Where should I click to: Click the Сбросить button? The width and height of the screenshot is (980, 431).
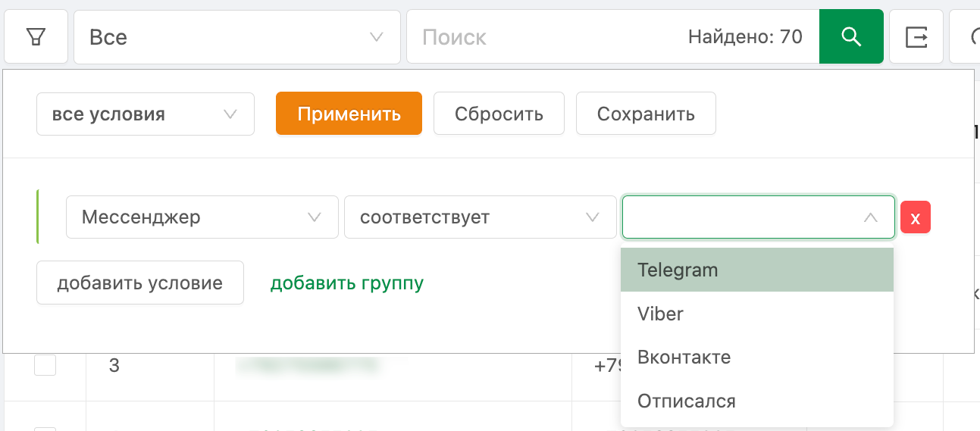pyautogui.click(x=499, y=114)
